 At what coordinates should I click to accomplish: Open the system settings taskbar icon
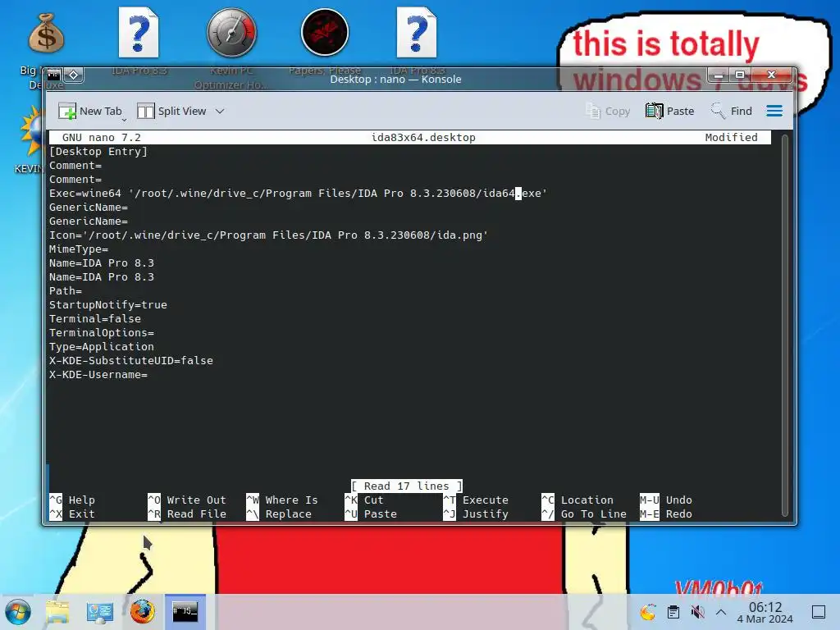click(99, 612)
